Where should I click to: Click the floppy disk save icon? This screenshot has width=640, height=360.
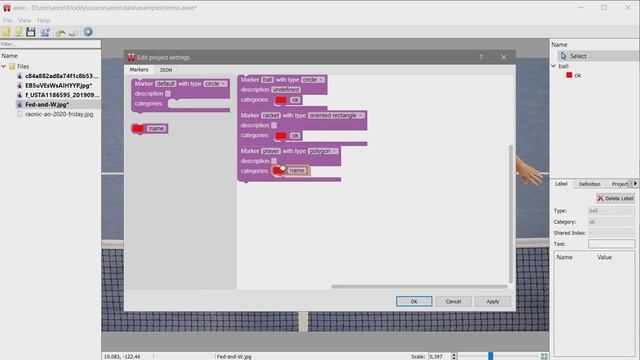tap(31, 32)
